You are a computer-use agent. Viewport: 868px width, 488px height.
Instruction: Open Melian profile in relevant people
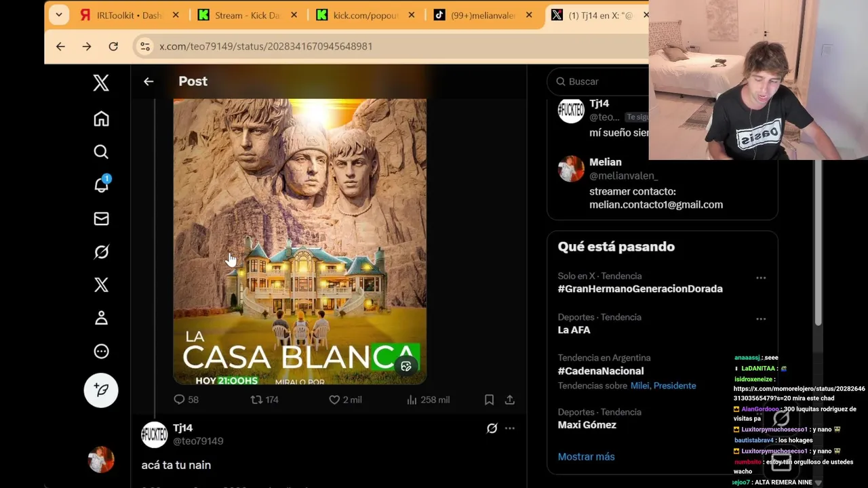(x=606, y=162)
